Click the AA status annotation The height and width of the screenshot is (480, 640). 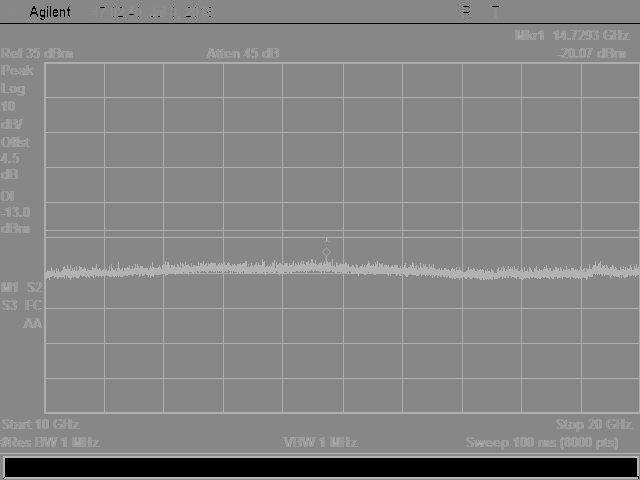pyautogui.click(x=33, y=323)
